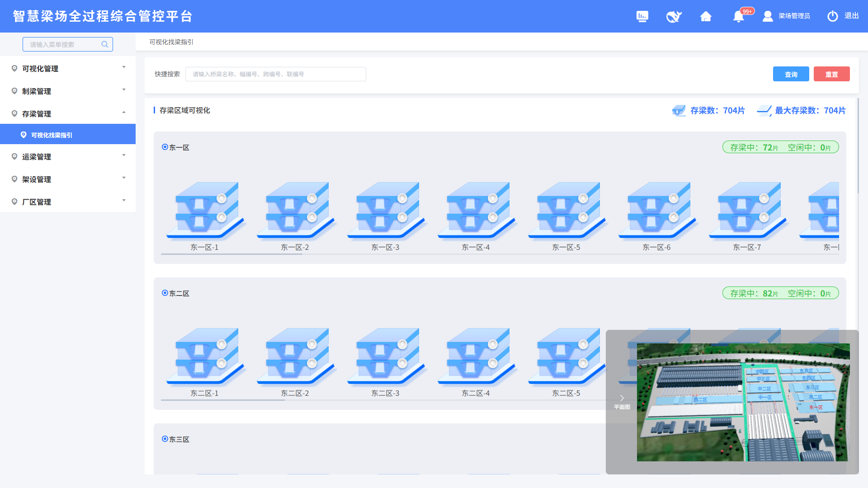The width and height of the screenshot is (868, 488).
Task: Select the 东一区 zone radio button
Action: coord(165,147)
